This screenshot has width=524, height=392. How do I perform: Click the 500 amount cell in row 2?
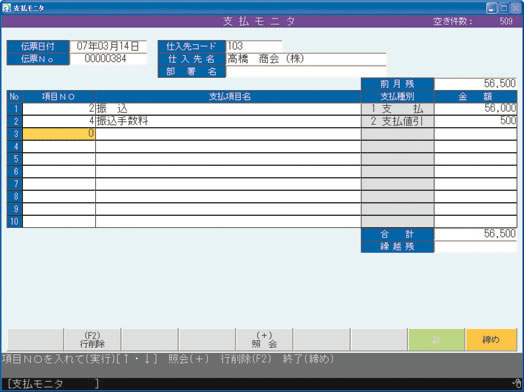476,121
